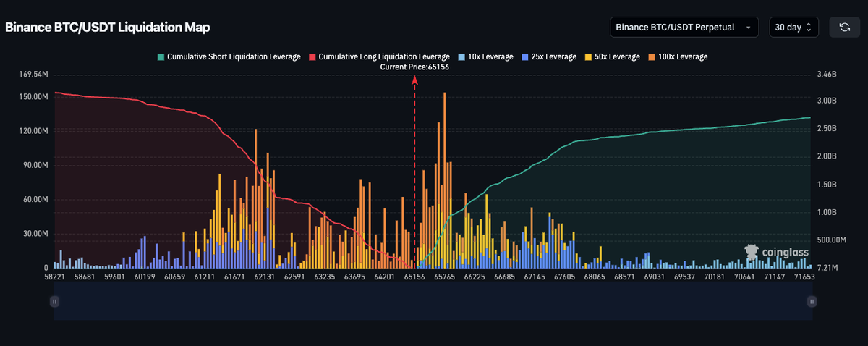Click the 90.00M left axis label
This screenshot has height=346, width=868.
click(x=37, y=165)
